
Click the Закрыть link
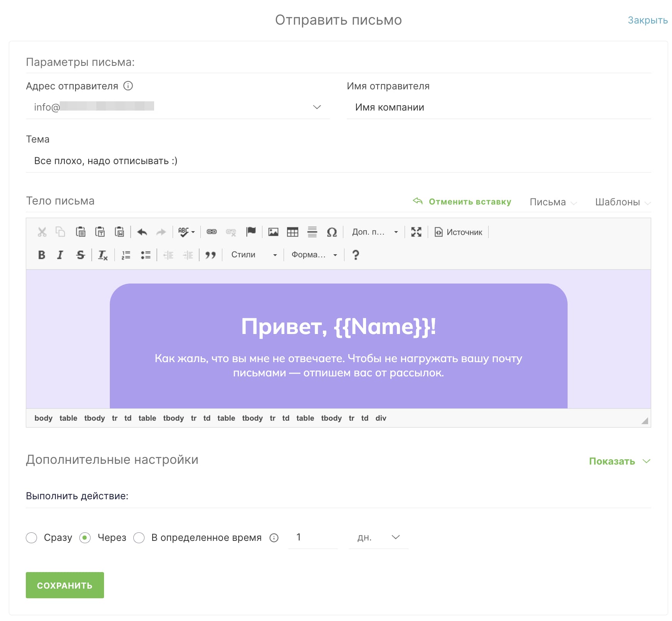[x=647, y=20]
